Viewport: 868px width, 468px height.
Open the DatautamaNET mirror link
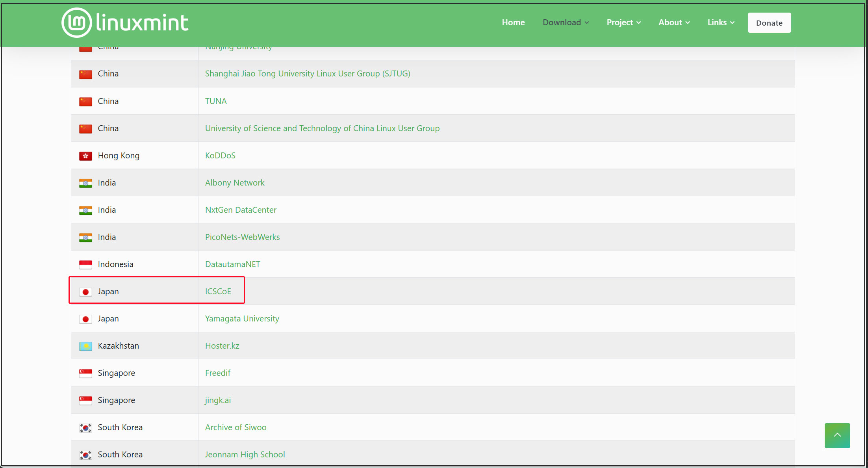point(232,264)
